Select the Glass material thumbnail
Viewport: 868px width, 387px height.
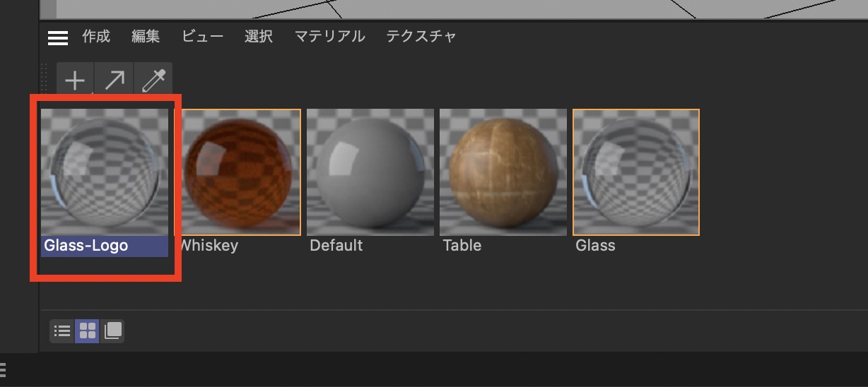pos(636,172)
